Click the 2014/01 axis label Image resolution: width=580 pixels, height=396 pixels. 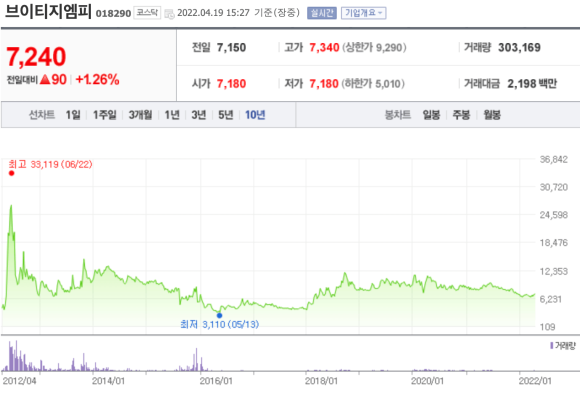tap(108, 381)
